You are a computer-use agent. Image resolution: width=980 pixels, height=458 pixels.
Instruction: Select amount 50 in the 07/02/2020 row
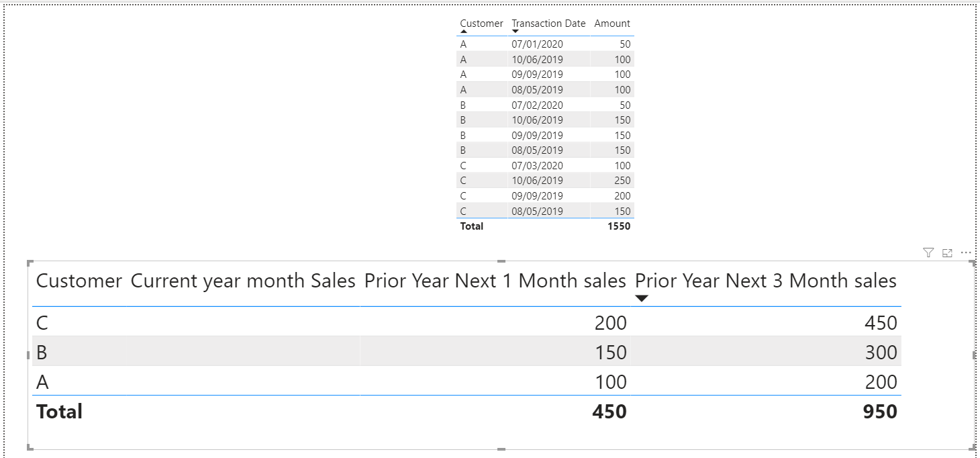pyautogui.click(x=625, y=105)
